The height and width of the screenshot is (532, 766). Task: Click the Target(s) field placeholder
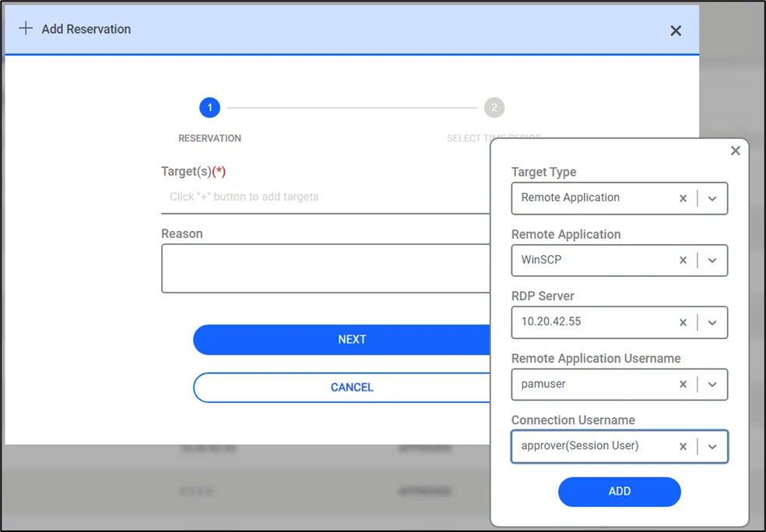click(244, 197)
